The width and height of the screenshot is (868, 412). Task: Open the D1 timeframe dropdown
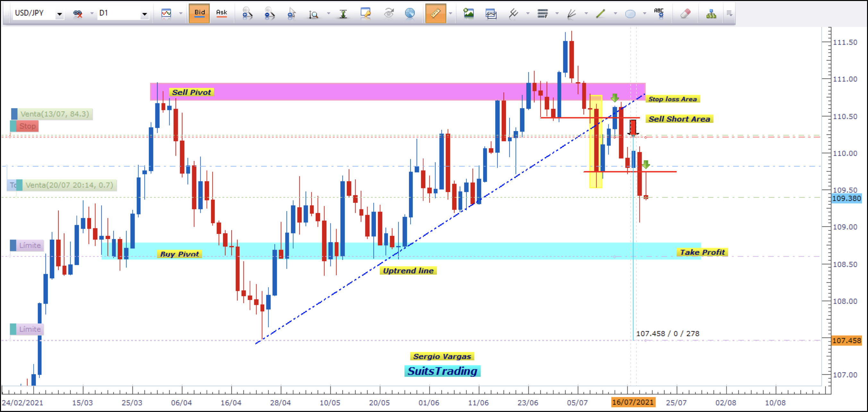144,14
